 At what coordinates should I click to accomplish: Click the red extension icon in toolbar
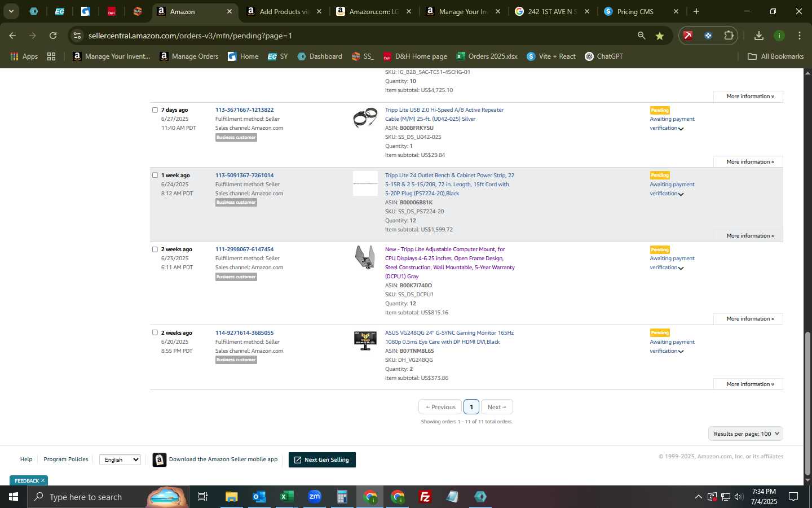click(x=688, y=36)
